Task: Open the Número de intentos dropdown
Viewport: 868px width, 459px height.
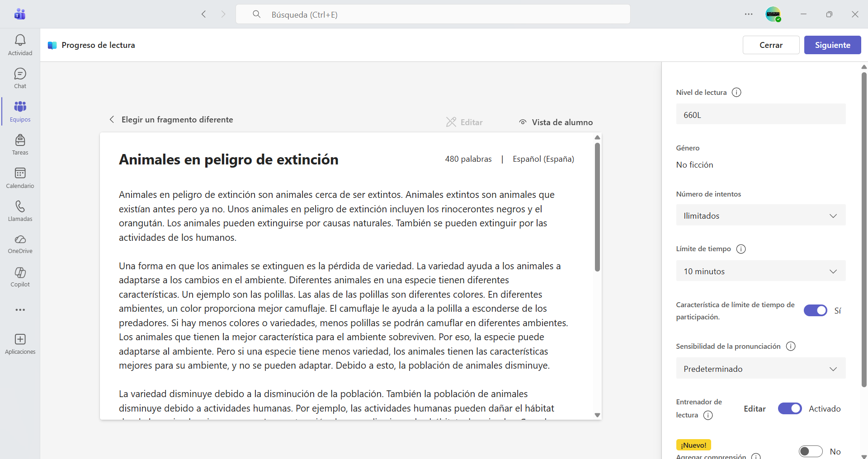Action: 761,215
